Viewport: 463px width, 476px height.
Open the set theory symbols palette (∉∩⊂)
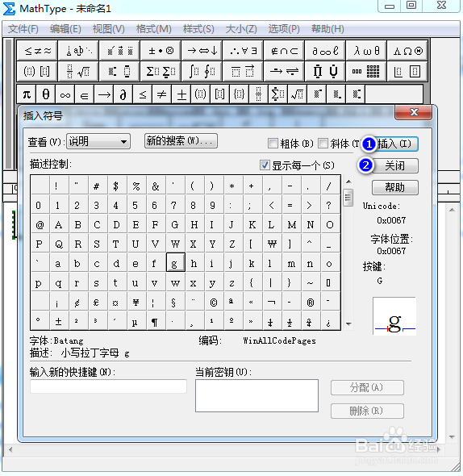[x=285, y=51]
